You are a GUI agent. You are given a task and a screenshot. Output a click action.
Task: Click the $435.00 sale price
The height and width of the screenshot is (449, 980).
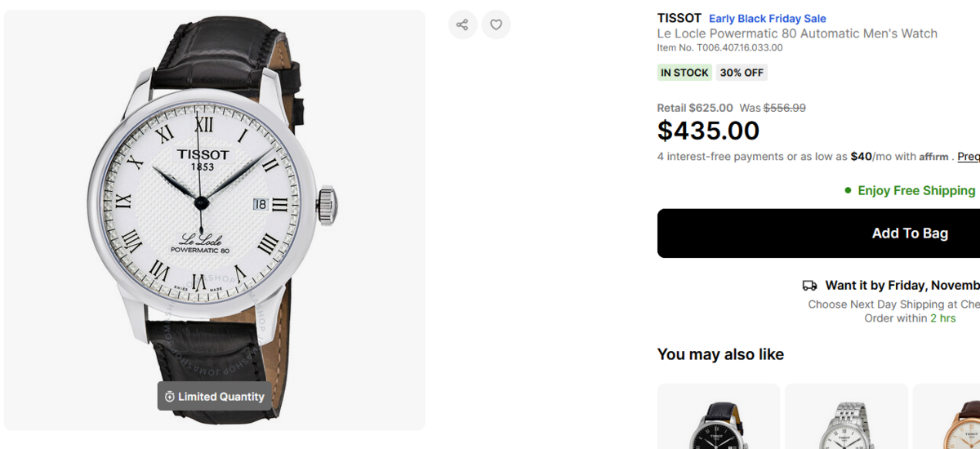pos(708,131)
